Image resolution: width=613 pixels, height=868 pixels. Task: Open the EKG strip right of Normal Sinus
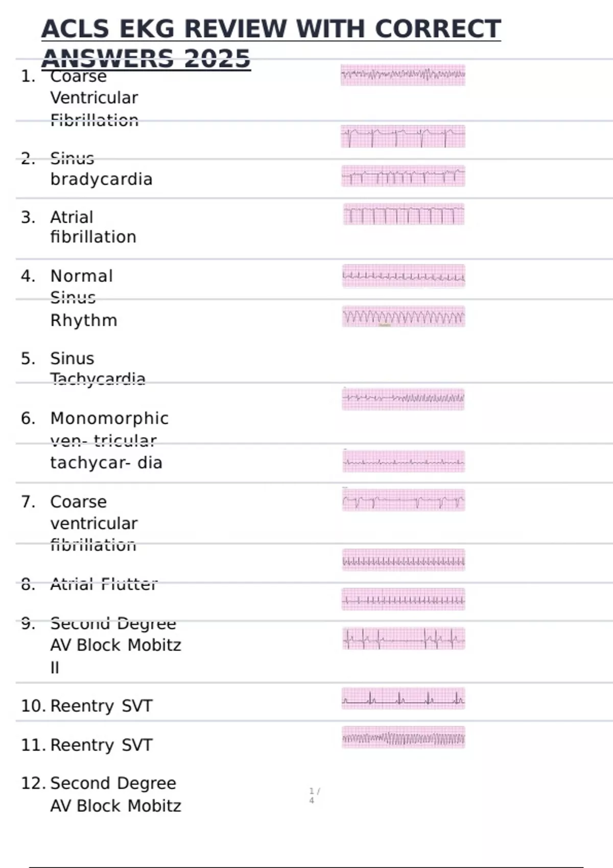(x=403, y=276)
